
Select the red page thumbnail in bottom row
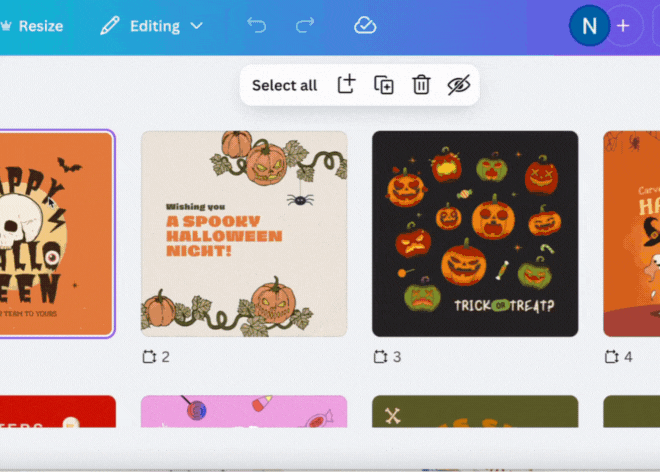[x=57, y=412]
